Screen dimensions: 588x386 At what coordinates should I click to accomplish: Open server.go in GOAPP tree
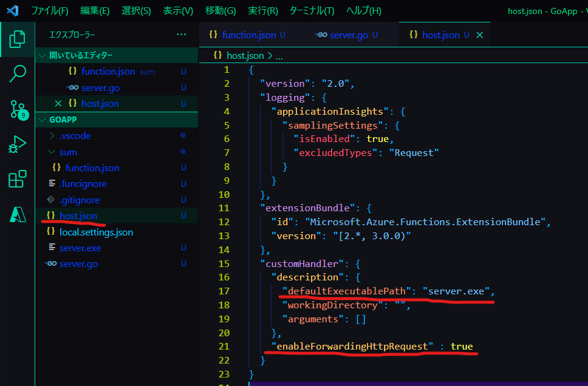tap(117, 264)
